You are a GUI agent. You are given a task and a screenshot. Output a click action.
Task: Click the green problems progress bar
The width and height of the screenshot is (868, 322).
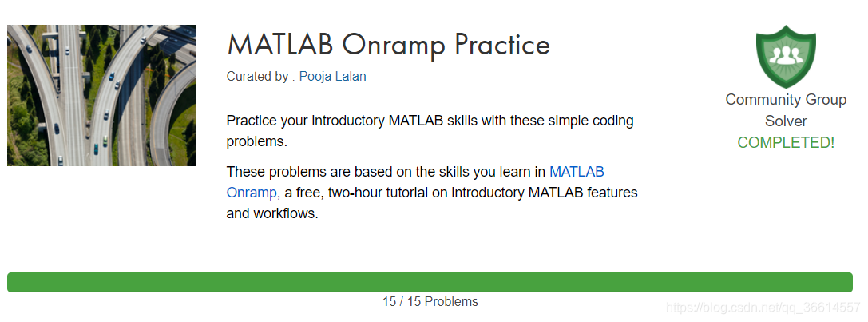pyautogui.click(x=430, y=282)
